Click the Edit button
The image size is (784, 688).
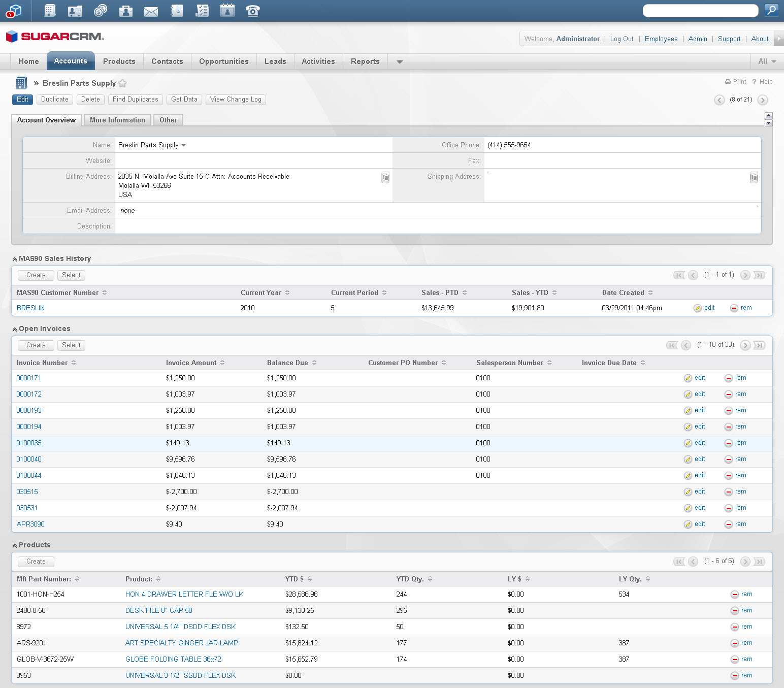pyautogui.click(x=22, y=100)
